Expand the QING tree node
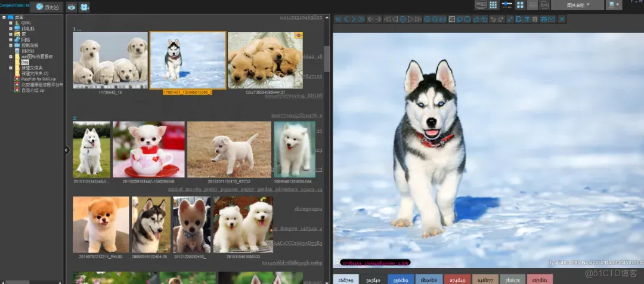Viewport: 644px width, 284px height. (x=11, y=23)
